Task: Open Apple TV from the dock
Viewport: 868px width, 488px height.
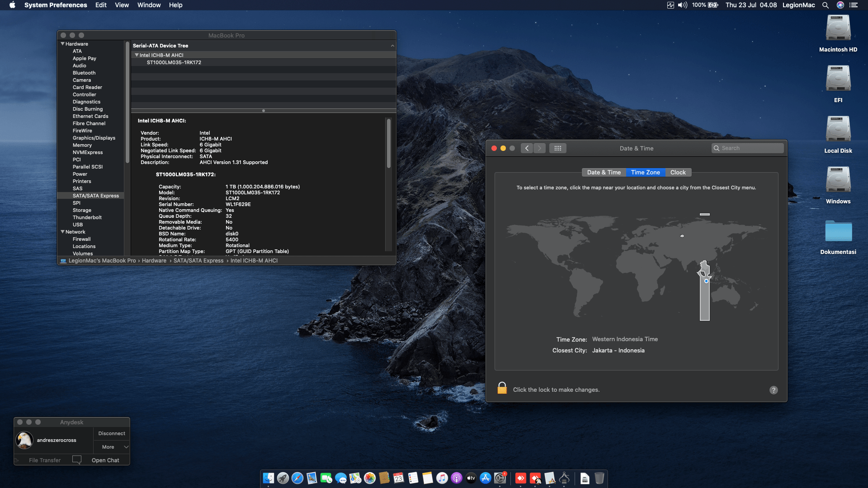Action: click(471, 478)
